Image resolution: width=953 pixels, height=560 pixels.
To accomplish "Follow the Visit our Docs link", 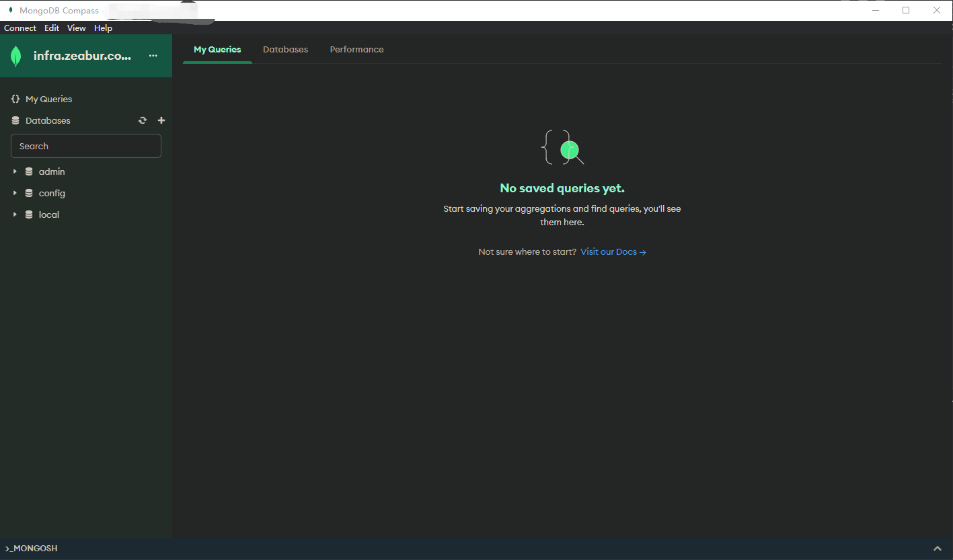I will [613, 252].
